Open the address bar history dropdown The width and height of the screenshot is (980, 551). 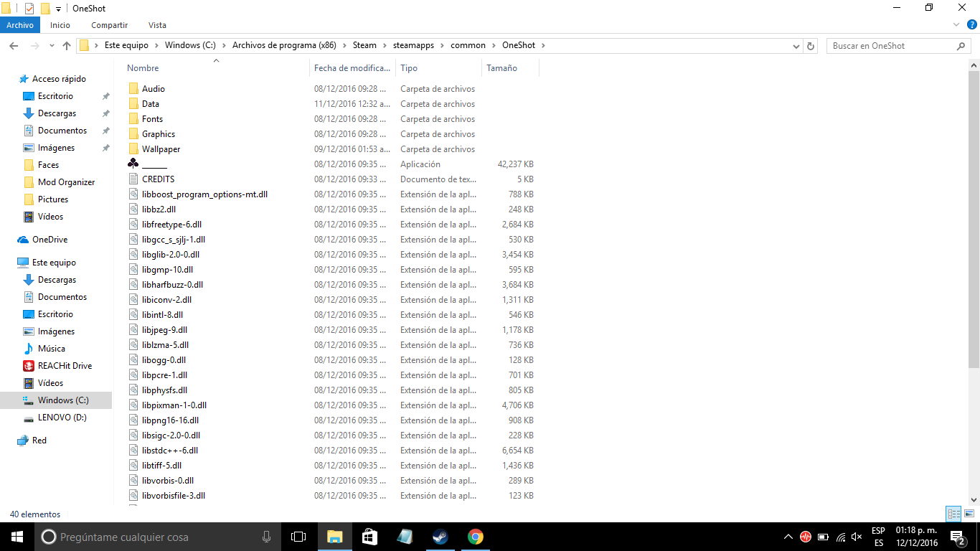796,46
